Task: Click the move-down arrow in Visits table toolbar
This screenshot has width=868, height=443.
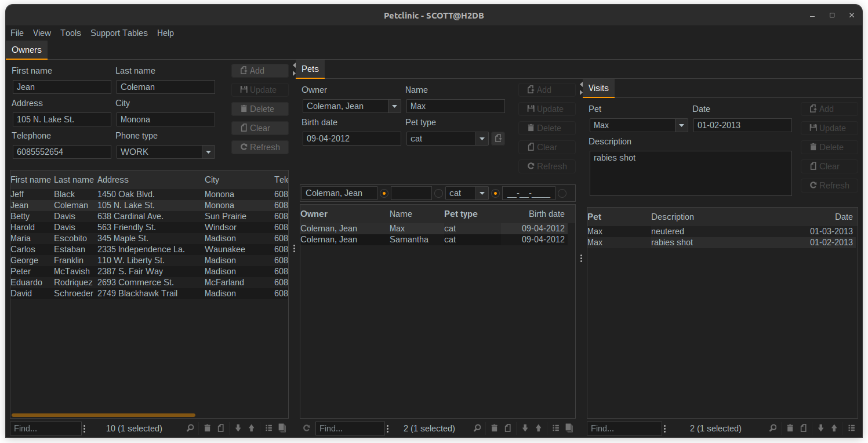Action: [x=820, y=429]
